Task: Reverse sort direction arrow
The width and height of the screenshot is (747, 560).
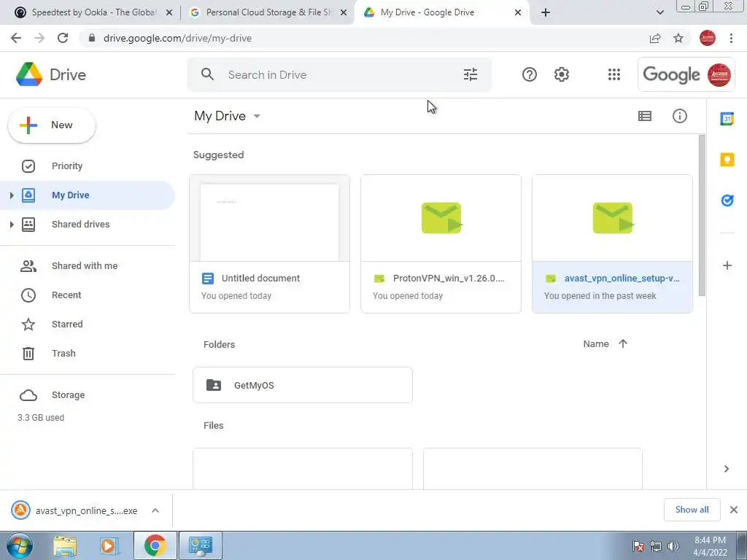Action: [x=623, y=343]
